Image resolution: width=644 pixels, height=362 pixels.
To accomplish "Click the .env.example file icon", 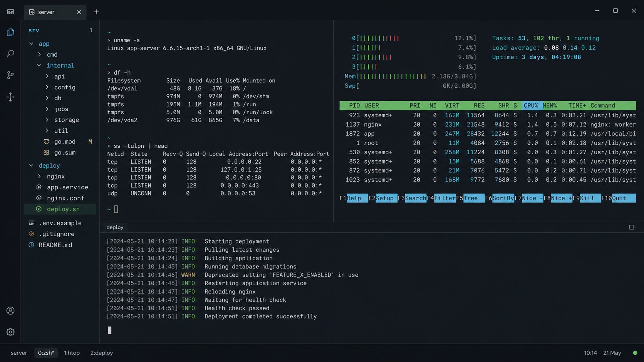I will (x=32, y=223).
